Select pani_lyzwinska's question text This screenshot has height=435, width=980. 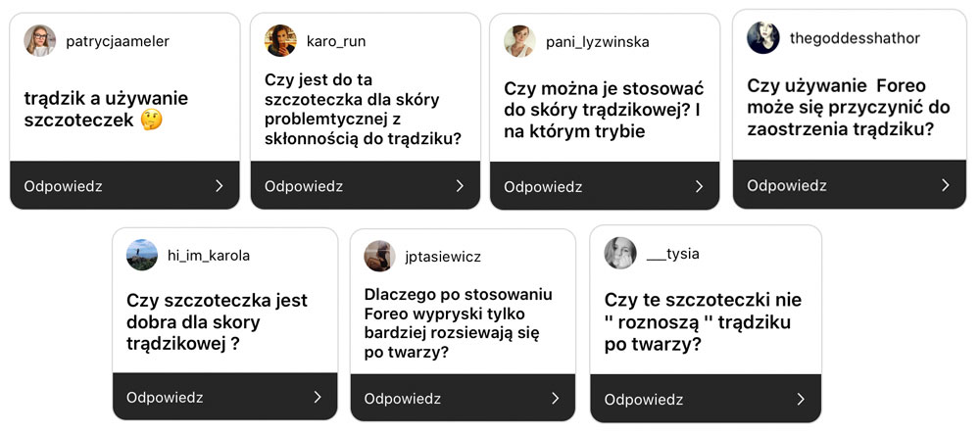point(604,110)
